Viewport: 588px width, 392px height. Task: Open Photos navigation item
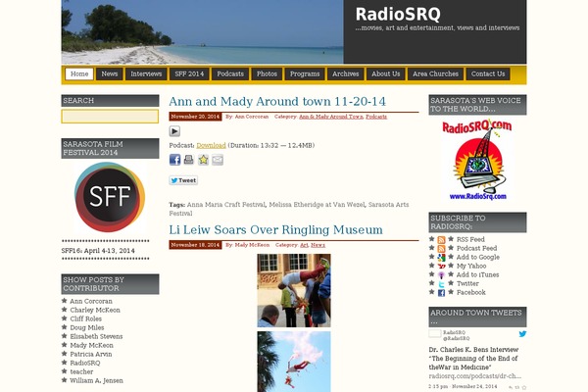[267, 73]
